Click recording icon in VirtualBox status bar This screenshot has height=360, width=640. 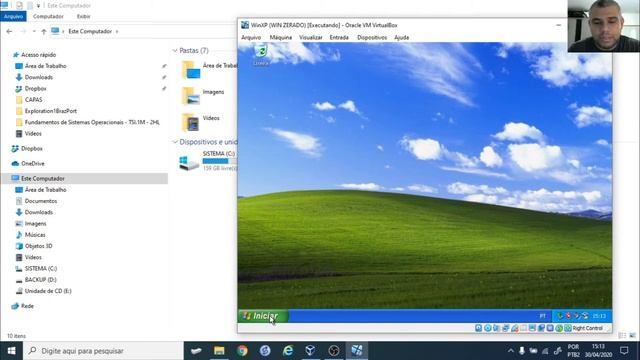(x=541, y=328)
